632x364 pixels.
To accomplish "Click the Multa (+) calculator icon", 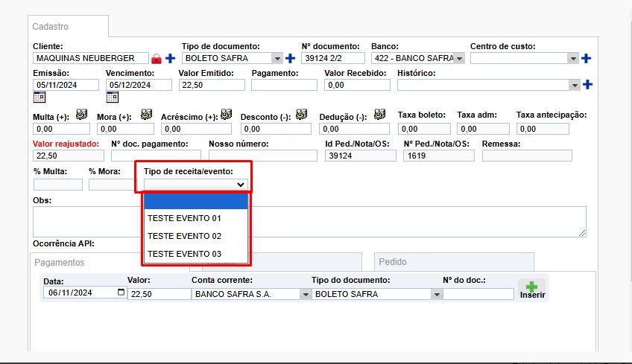I will (82, 115).
